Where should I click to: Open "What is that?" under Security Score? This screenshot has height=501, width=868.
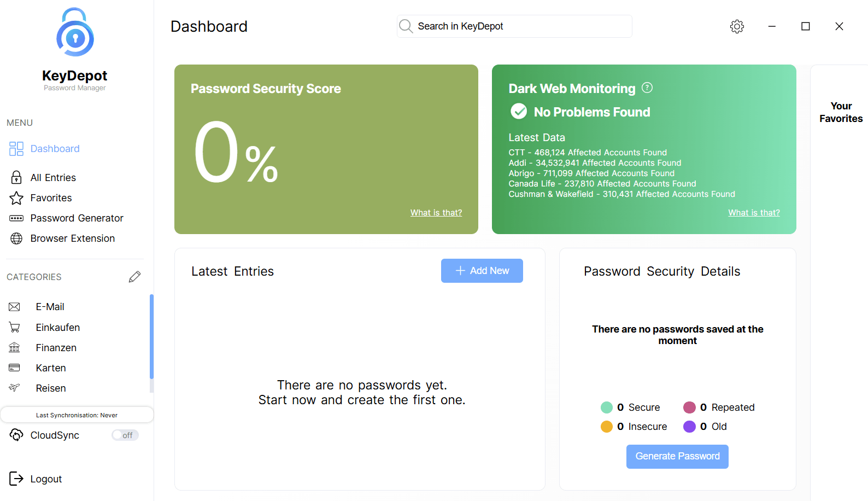tap(436, 213)
